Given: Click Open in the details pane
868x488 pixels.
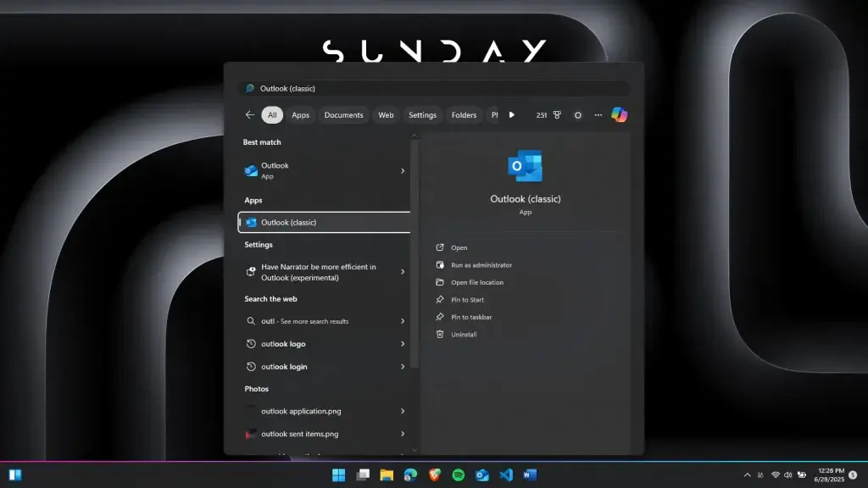Looking at the screenshot, I should 459,247.
